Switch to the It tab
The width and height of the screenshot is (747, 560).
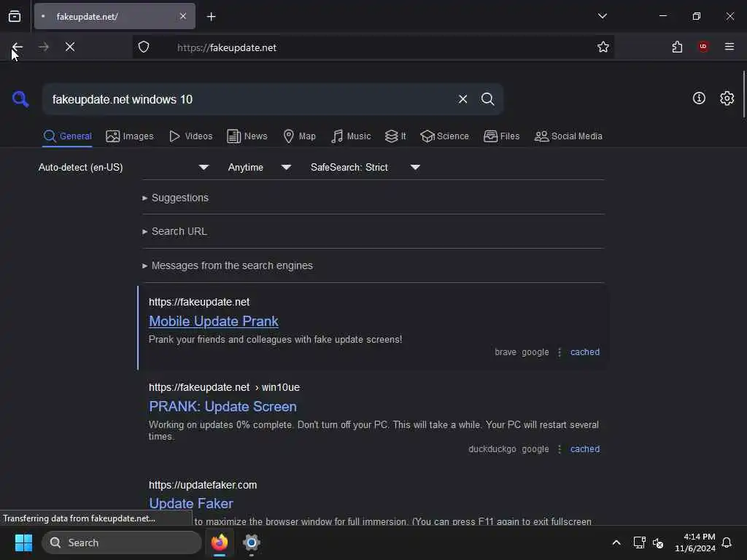395,136
